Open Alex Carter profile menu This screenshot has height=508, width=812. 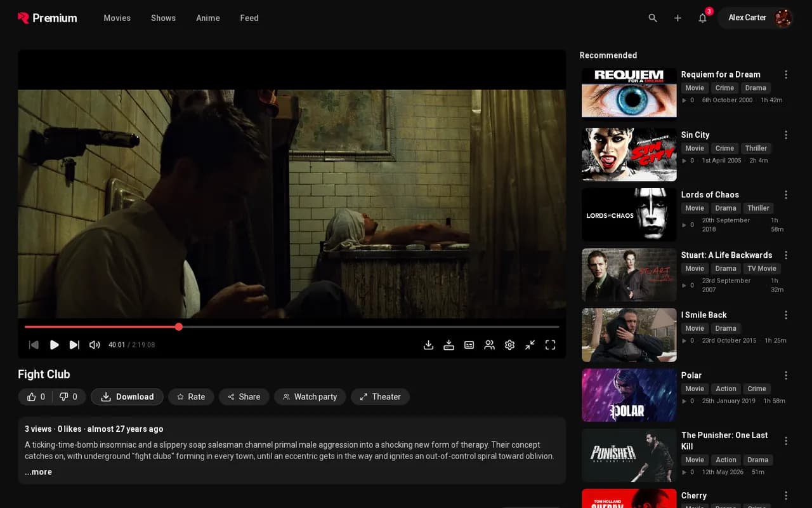coord(756,18)
